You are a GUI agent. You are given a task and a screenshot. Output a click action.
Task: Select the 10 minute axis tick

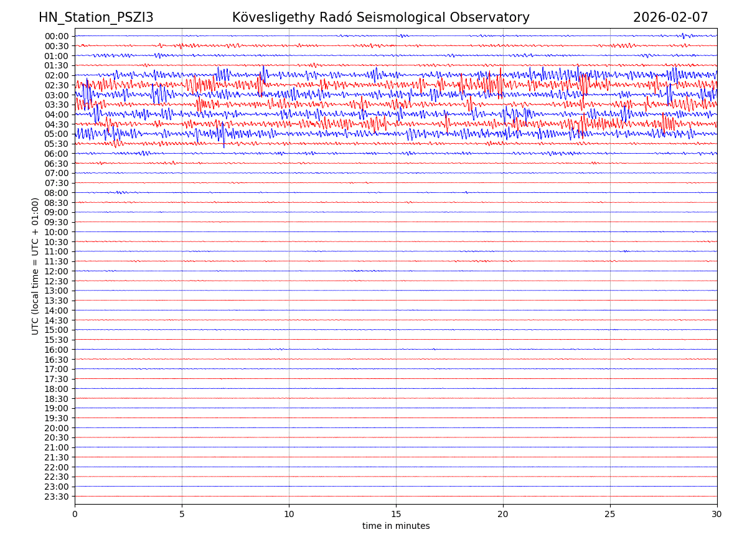[289, 515]
